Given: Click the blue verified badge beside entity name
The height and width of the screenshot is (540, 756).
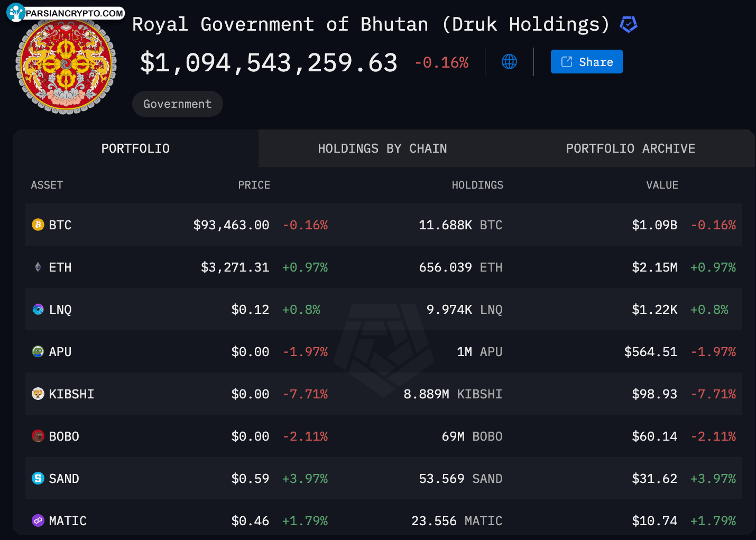Looking at the screenshot, I should pyautogui.click(x=629, y=24).
